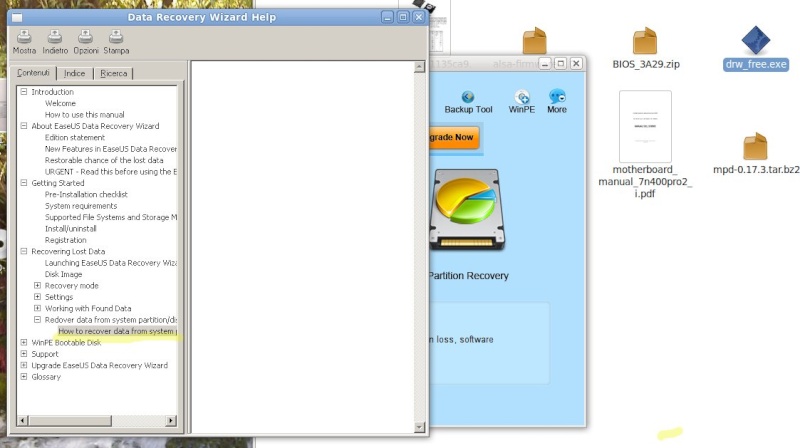Screen dimensions: 800x448
Task: Click tree horizontal scrollbar right arrow
Action: pyautogui.click(x=171, y=420)
